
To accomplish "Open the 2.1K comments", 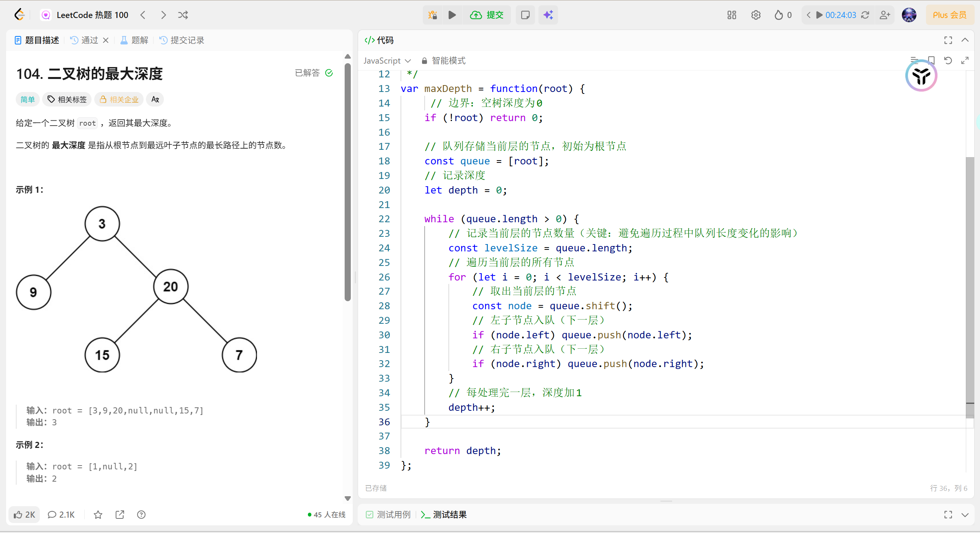I will point(61,515).
